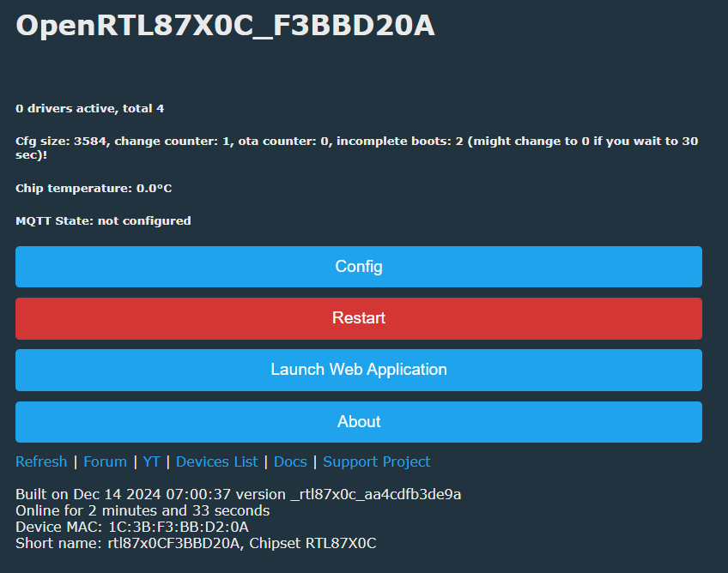Click the 'Built on Dec 14 2024' version line
Image resolution: width=728 pixels, height=573 pixels.
click(238, 495)
